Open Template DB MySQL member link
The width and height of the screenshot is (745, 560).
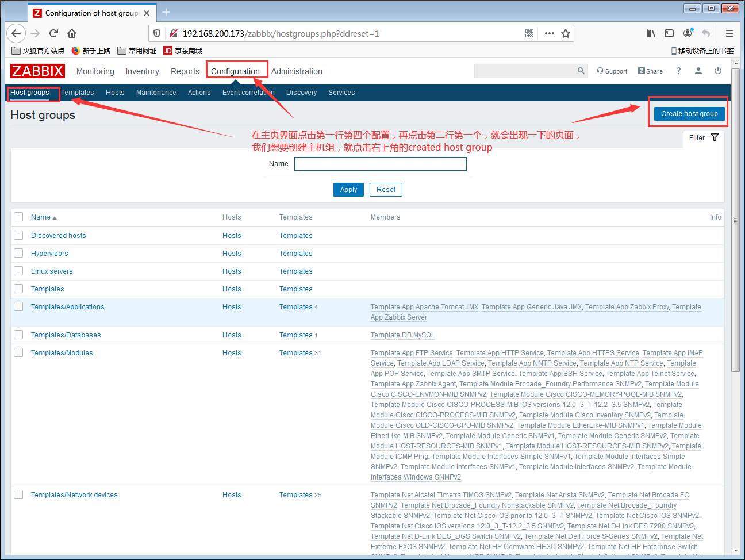(x=403, y=335)
